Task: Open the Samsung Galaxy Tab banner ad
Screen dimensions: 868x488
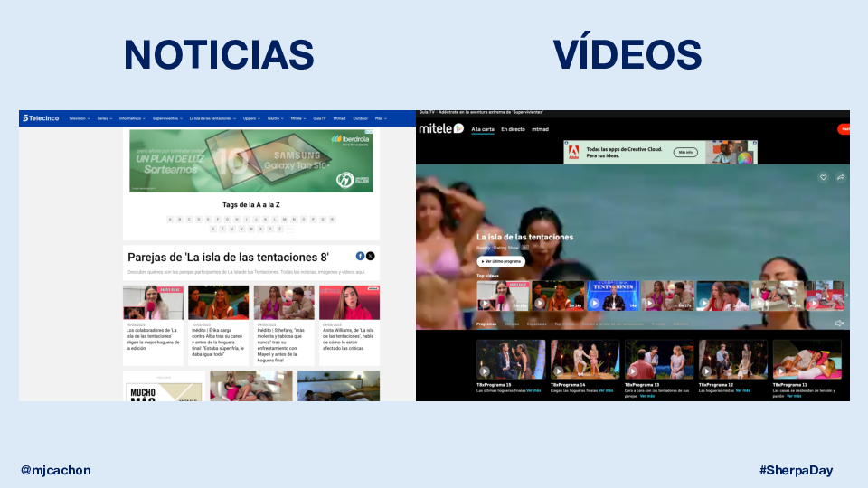Action: 251,161
